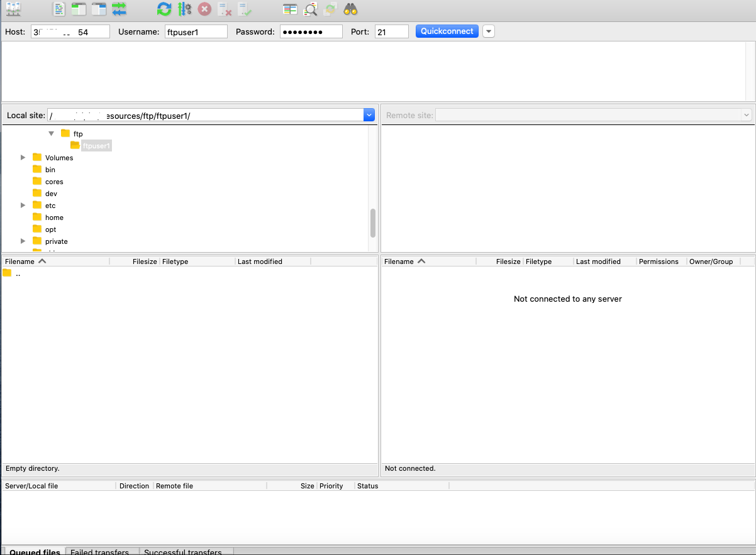Click the Local site path text field
Screen dimensions: 756x555
[206, 115]
